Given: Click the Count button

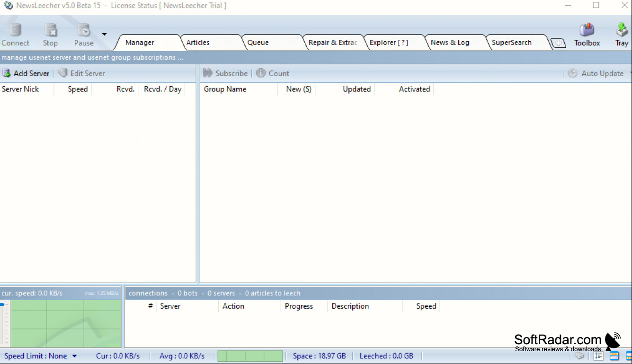Looking at the screenshot, I should coord(273,73).
